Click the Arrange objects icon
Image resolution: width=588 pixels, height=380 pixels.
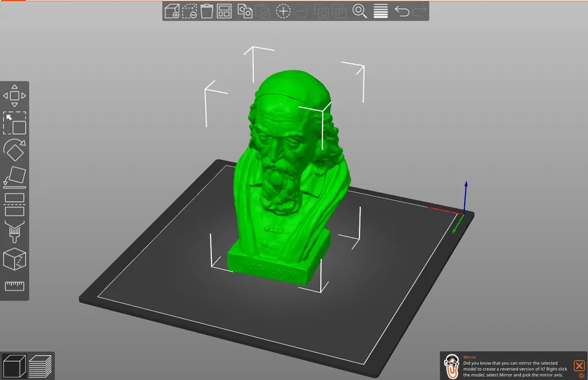[x=224, y=12]
